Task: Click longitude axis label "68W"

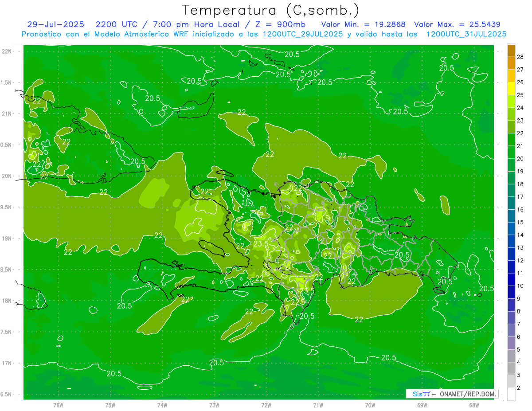Action: 474,405
